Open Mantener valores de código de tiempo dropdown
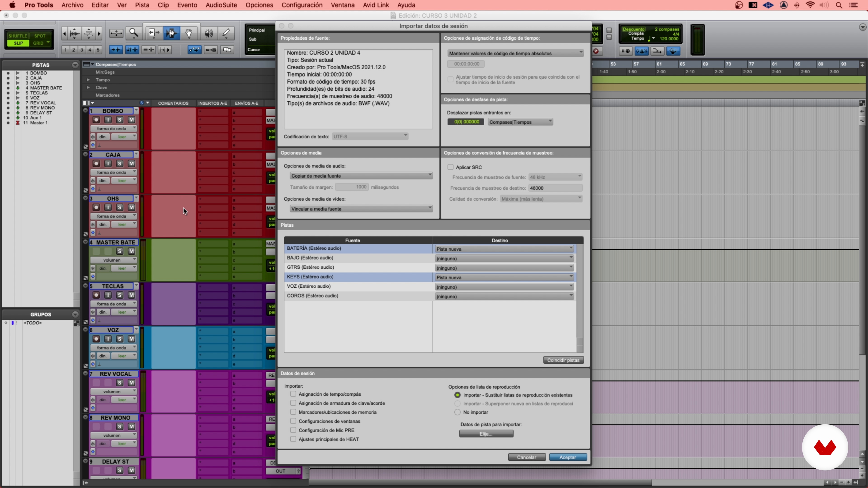The height and width of the screenshot is (488, 868). tap(516, 53)
